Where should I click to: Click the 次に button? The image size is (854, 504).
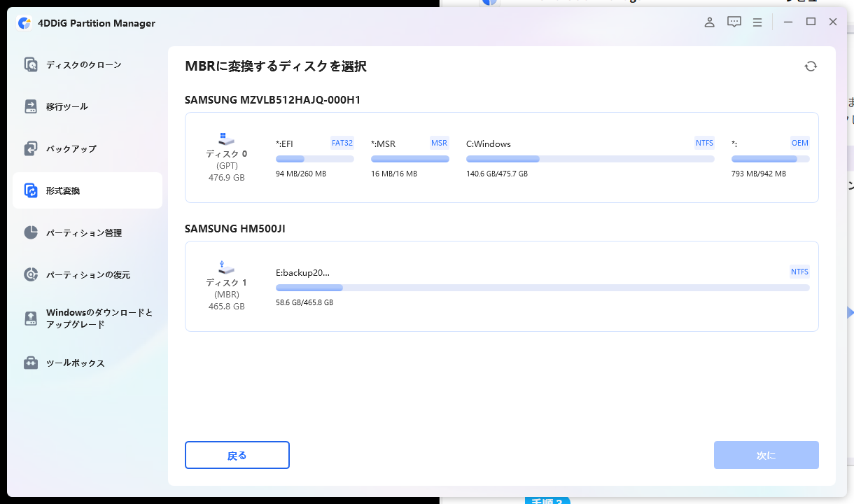(766, 455)
